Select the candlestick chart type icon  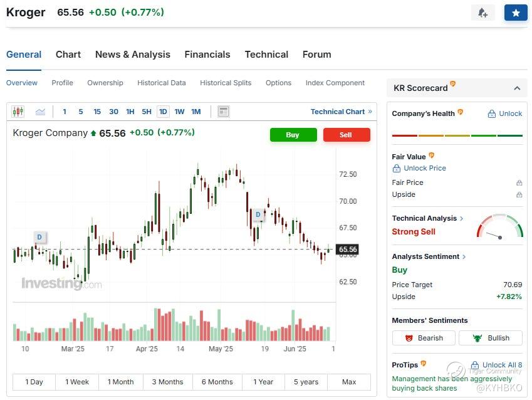18,112
